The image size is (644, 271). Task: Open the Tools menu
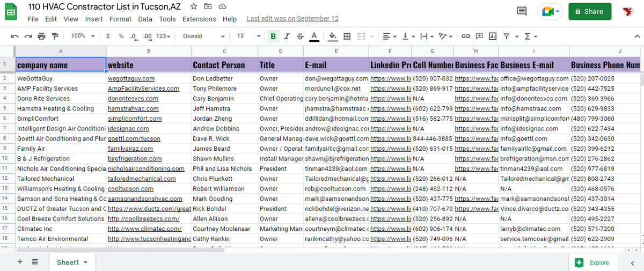click(x=167, y=19)
